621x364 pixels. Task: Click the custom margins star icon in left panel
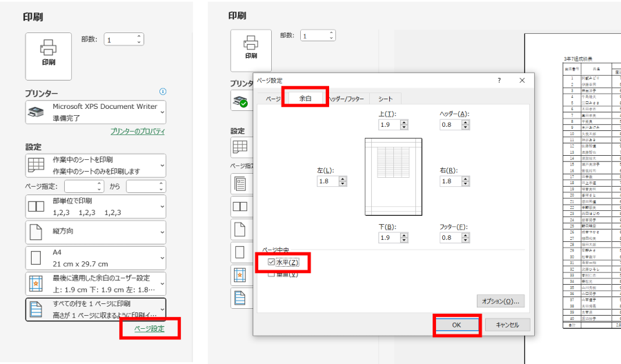tap(36, 283)
